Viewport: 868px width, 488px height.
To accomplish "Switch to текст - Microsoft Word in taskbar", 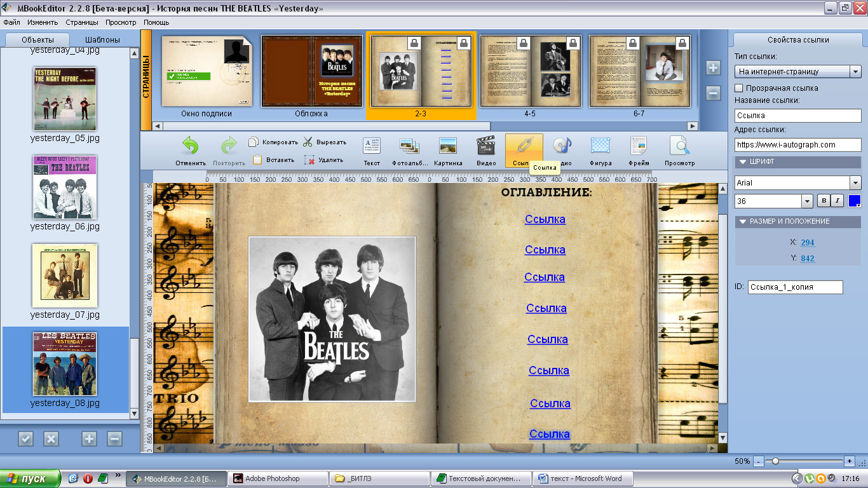I will [x=582, y=478].
